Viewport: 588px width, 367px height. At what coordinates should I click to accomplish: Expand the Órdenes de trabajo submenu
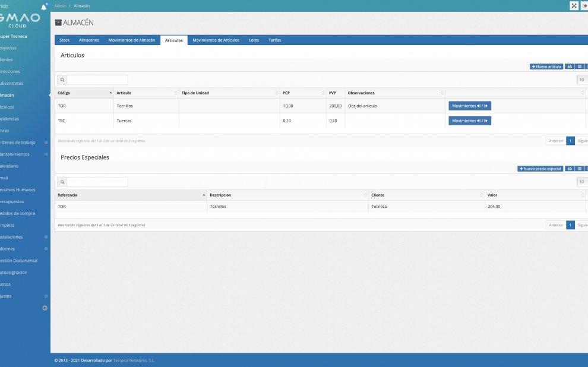tap(46, 143)
